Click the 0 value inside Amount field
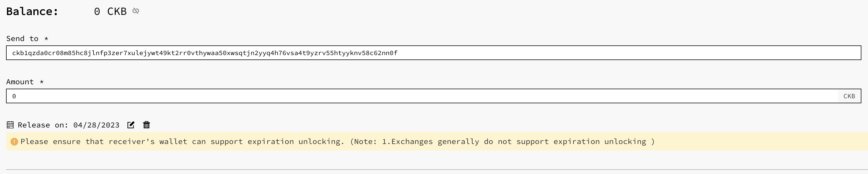868x174 pixels. pyautogui.click(x=14, y=96)
